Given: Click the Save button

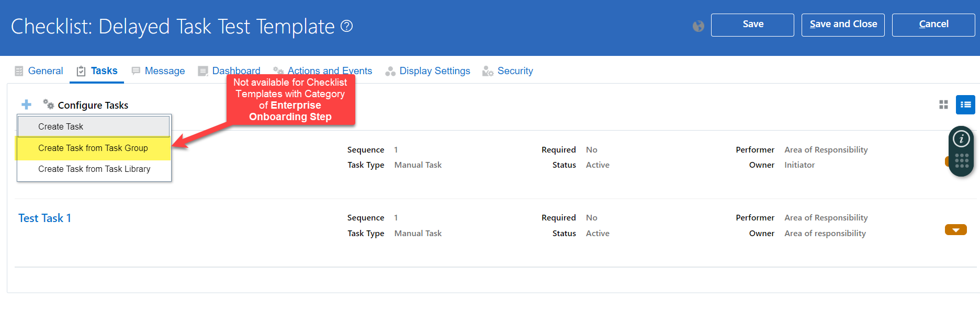Looking at the screenshot, I should [x=752, y=25].
